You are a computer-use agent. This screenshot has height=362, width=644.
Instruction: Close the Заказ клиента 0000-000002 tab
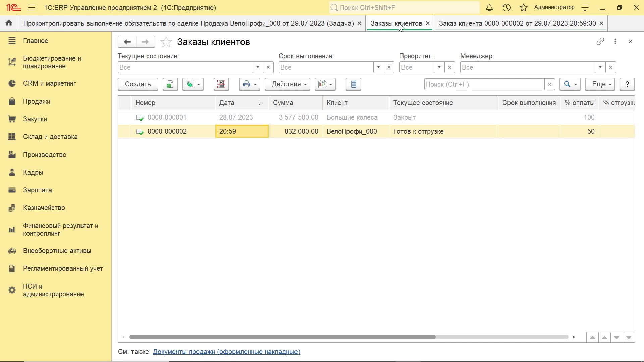click(601, 23)
